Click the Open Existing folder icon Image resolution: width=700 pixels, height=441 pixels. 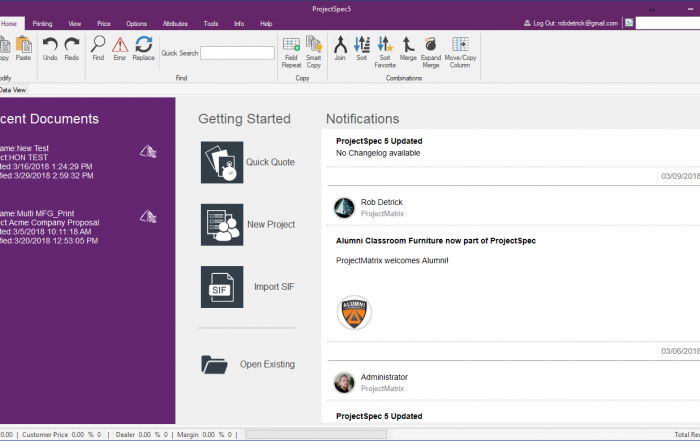click(214, 364)
